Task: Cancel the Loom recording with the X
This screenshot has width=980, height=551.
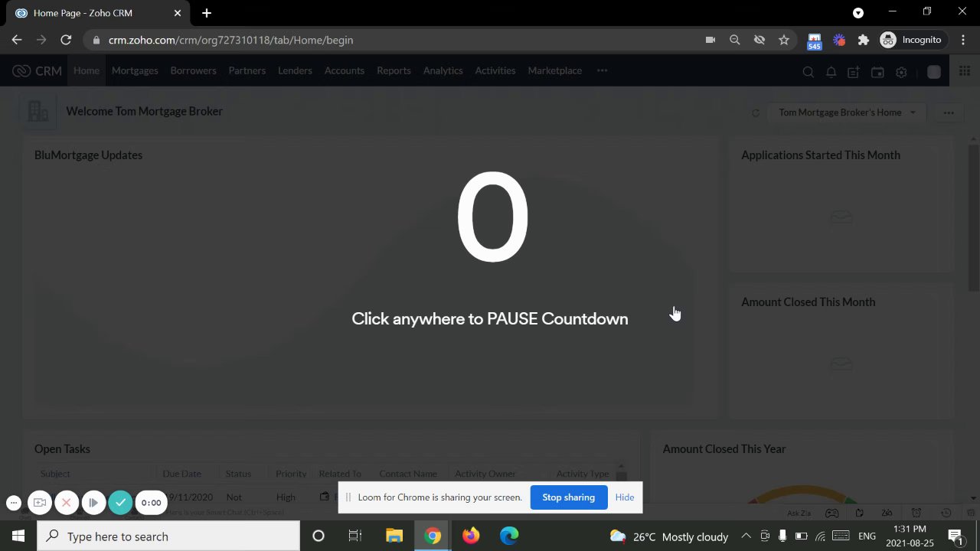Action: [x=67, y=503]
